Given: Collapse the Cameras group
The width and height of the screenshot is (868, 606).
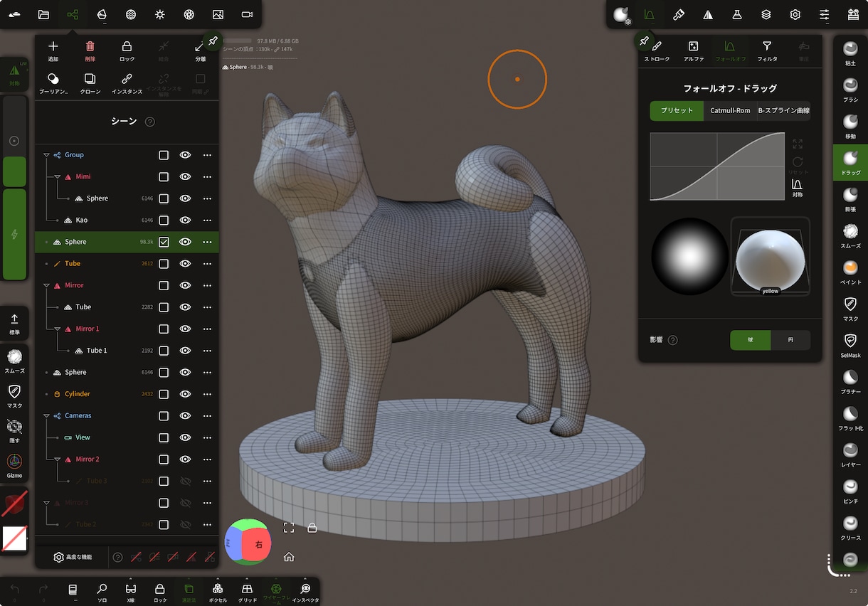Looking at the screenshot, I should pos(46,415).
